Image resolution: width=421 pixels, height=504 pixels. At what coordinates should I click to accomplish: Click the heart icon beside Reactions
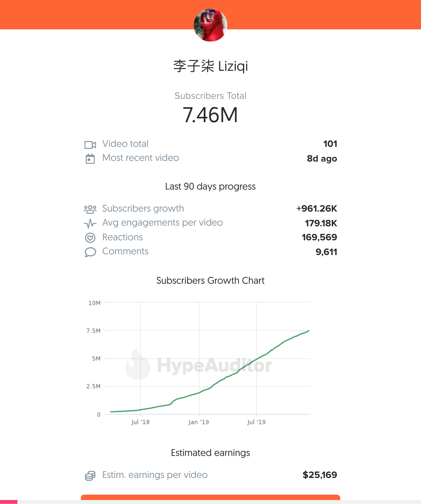click(90, 238)
